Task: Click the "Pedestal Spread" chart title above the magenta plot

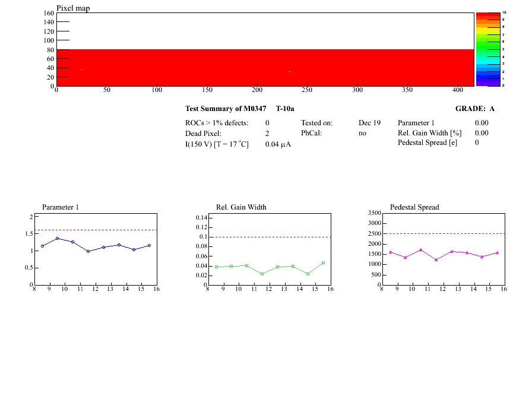Action: point(414,207)
